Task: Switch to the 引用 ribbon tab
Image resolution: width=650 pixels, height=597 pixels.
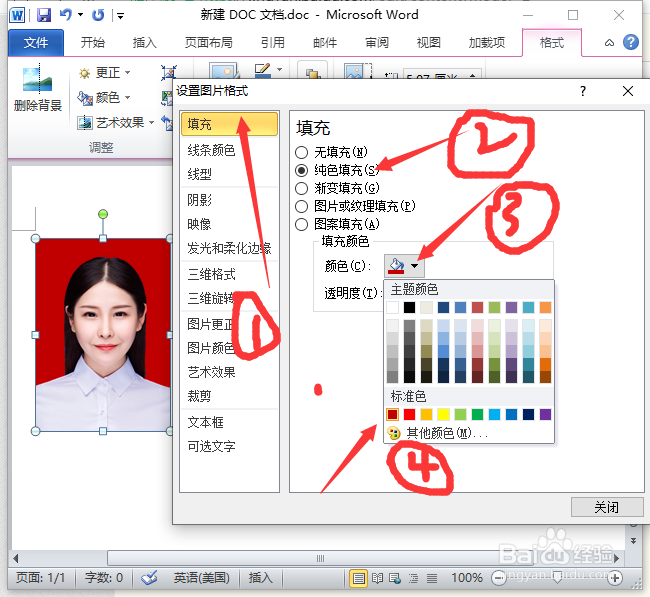Action: (x=272, y=42)
